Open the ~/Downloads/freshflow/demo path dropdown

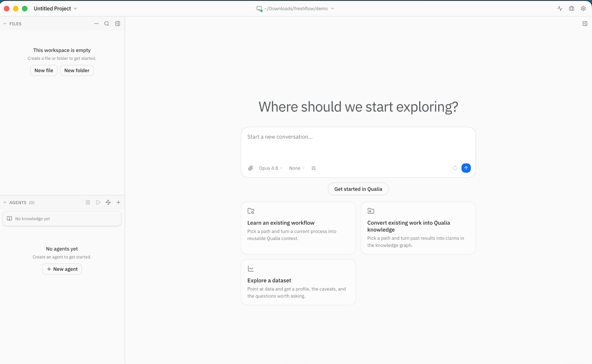299,8
